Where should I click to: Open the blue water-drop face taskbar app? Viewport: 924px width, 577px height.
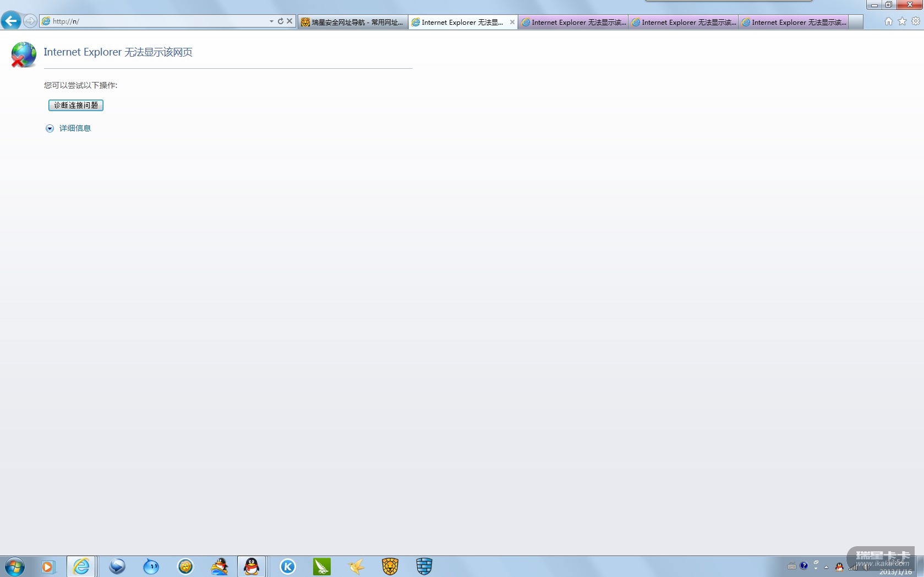151,567
